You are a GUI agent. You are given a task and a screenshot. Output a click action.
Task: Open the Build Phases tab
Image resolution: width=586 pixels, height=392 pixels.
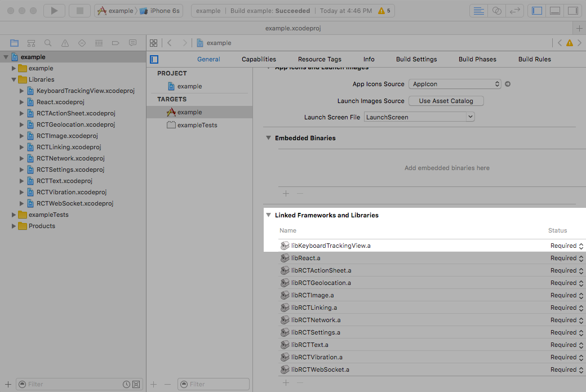(x=477, y=59)
